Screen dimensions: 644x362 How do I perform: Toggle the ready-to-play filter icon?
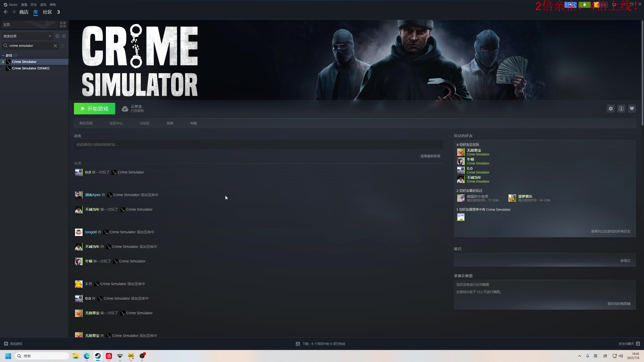point(64,36)
